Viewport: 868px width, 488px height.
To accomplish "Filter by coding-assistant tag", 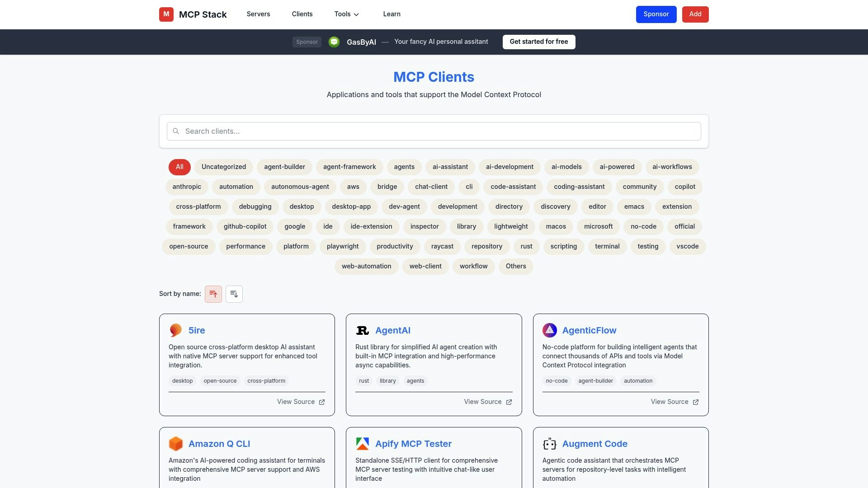I will tap(579, 187).
